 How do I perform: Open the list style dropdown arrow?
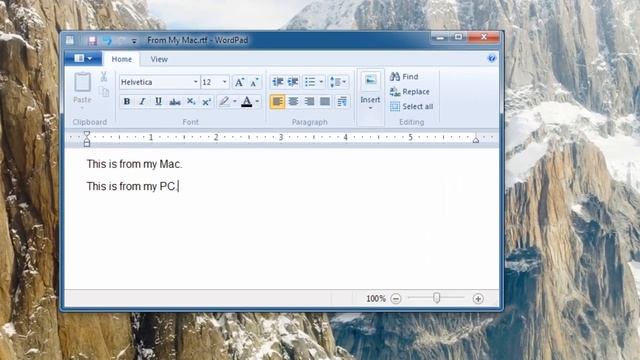click(x=321, y=82)
